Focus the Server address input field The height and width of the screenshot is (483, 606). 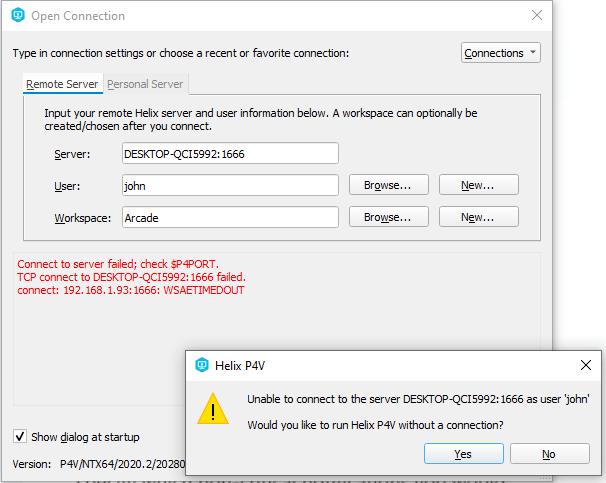point(229,154)
